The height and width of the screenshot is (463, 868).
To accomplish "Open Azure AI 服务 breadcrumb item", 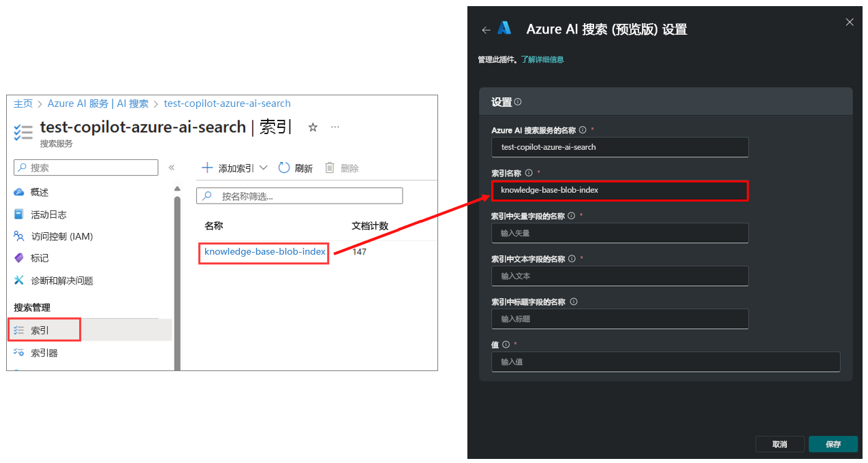I will pyautogui.click(x=77, y=103).
